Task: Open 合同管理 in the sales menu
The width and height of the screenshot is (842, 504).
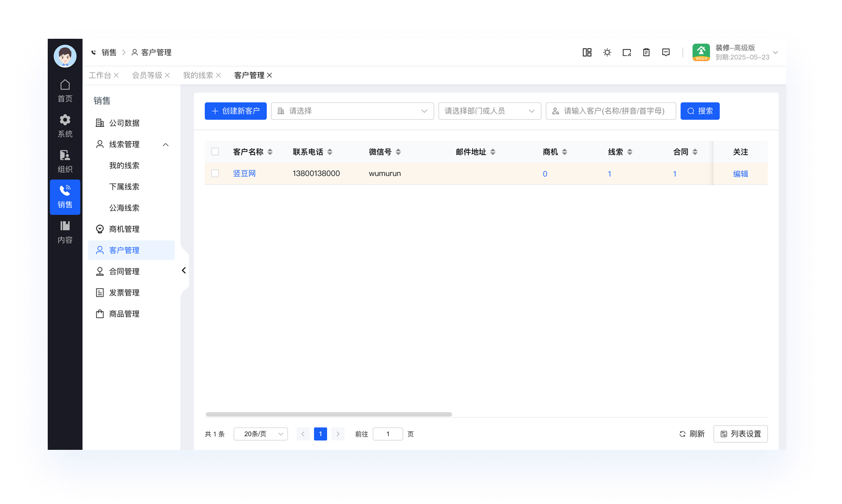Action: (x=132, y=271)
